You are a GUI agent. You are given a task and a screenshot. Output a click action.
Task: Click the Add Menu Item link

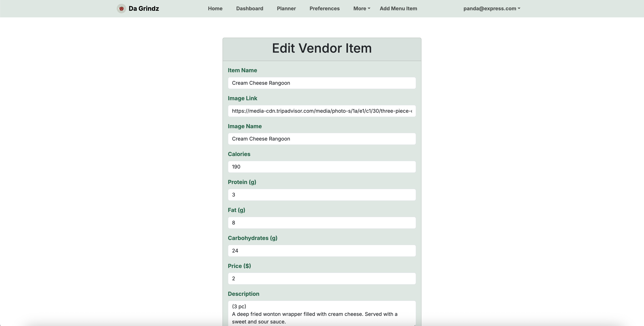tap(398, 9)
